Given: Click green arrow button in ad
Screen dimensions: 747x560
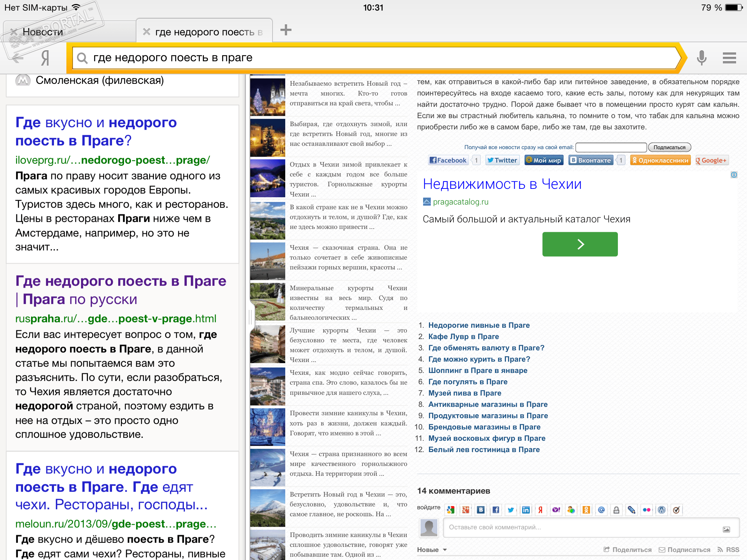Looking at the screenshot, I should coord(580,244).
